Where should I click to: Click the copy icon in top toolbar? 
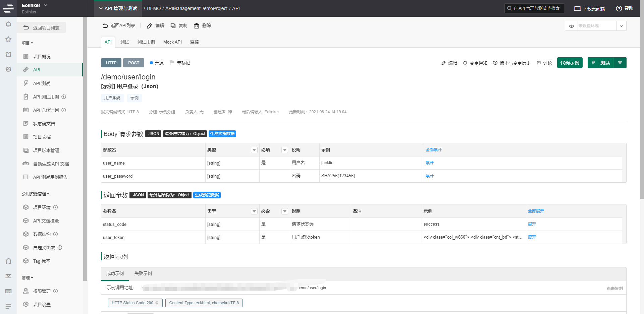point(173,26)
